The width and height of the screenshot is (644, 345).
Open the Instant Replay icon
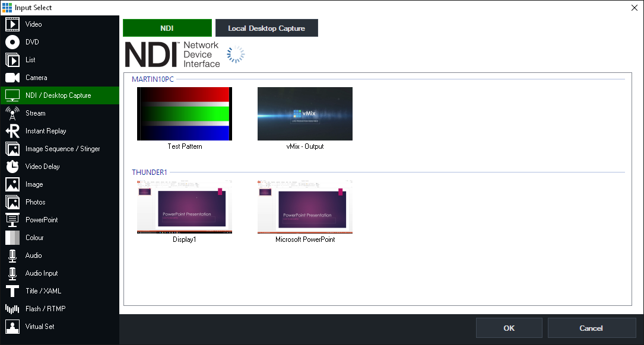[x=12, y=131]
